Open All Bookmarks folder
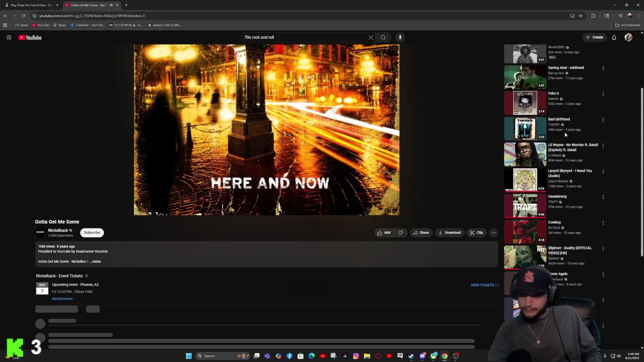Viewport: 644px width, 362px height. click(x=627, y=25)
